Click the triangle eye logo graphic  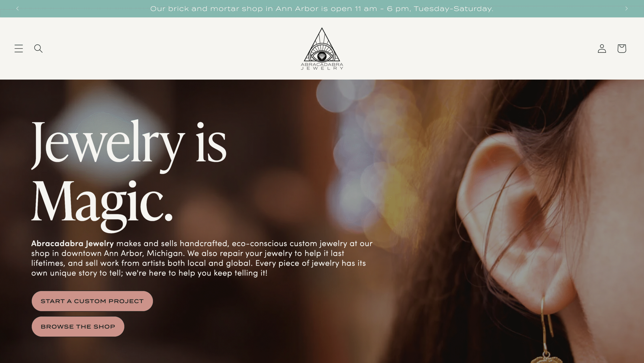click(322, 45)
